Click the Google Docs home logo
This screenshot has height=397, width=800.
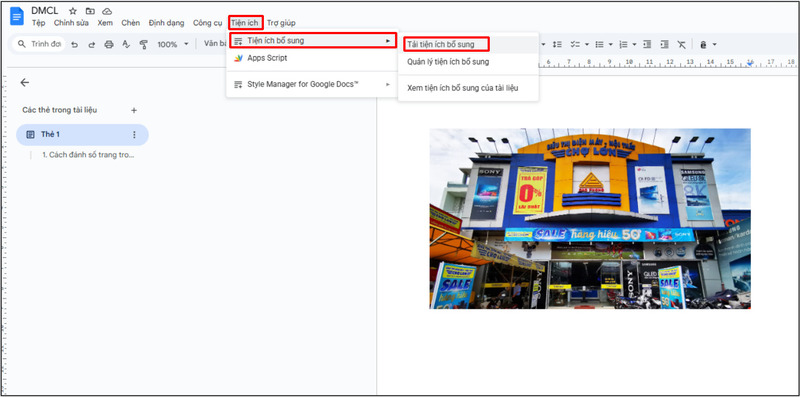pos(17,16)
